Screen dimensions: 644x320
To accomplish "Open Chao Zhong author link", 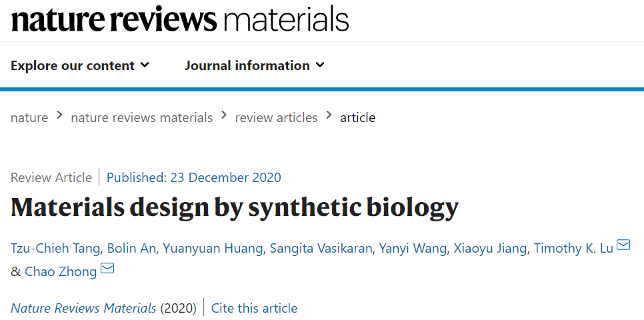I will (x=61, y=271).
